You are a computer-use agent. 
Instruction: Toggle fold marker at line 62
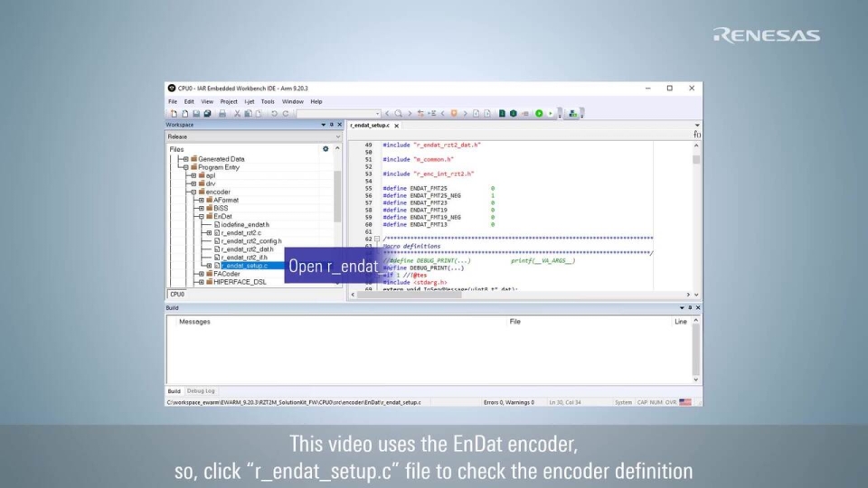(x=377, y=239)
